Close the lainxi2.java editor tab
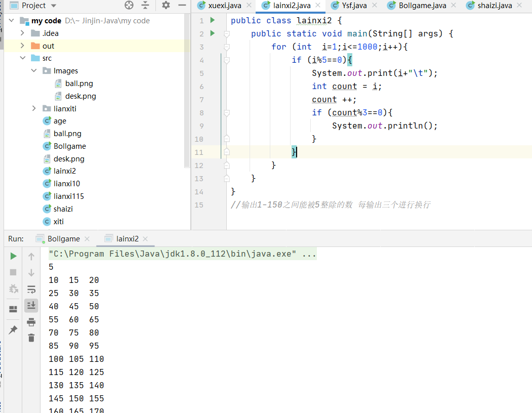 point(318,5)
